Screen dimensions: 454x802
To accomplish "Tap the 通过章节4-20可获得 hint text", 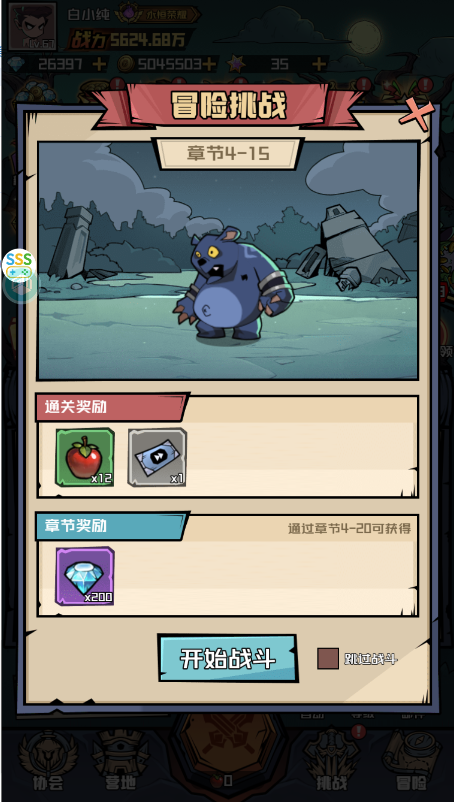I will pos(350,529).
